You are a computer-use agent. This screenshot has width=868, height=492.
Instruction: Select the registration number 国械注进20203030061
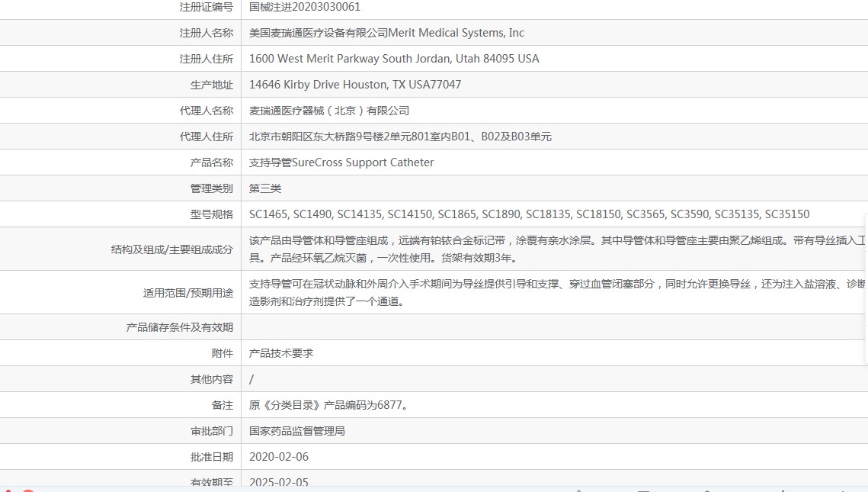[305, 7]
